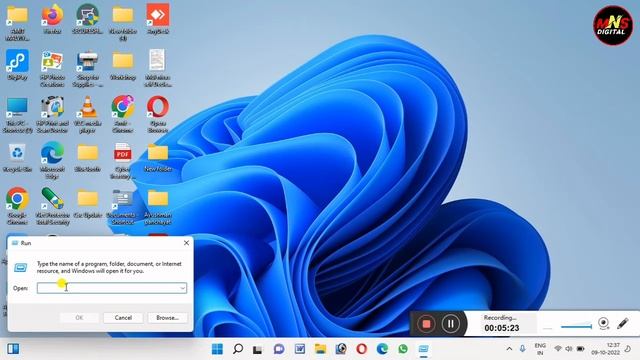This screenshot has height=360, width=640.
Task: Open WhatsApp from the taskbar
Action: click(403, 349)
